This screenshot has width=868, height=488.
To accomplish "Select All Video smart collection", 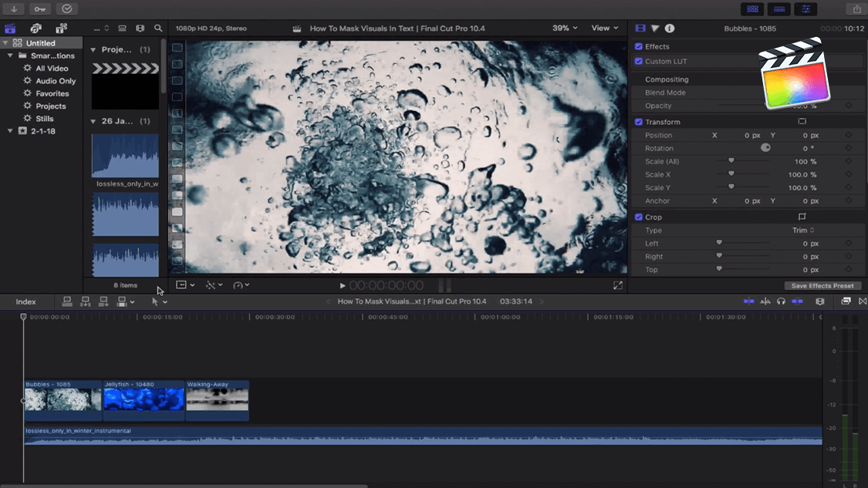I will click(52, 69).
